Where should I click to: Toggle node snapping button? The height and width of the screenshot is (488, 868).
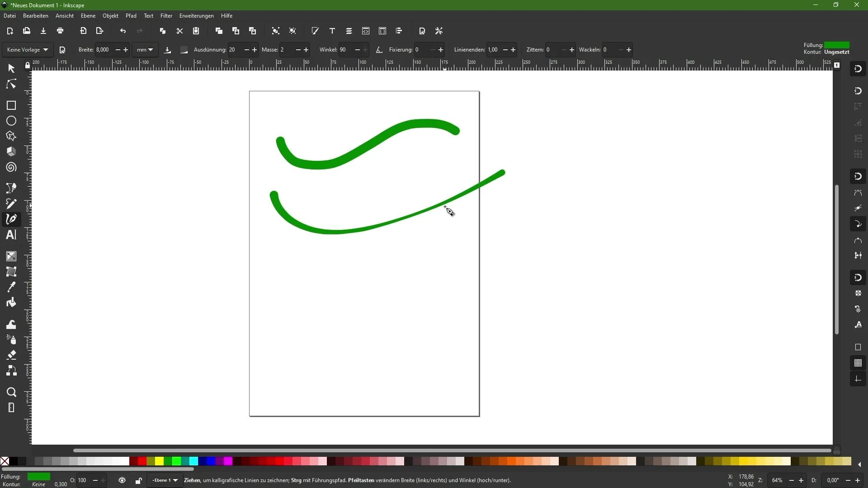point(858,176)
